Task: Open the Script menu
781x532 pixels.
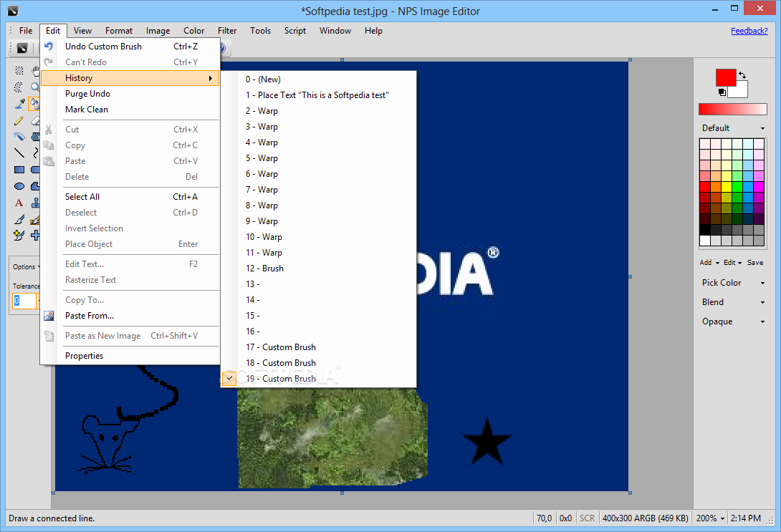Action: click(295, 31)
